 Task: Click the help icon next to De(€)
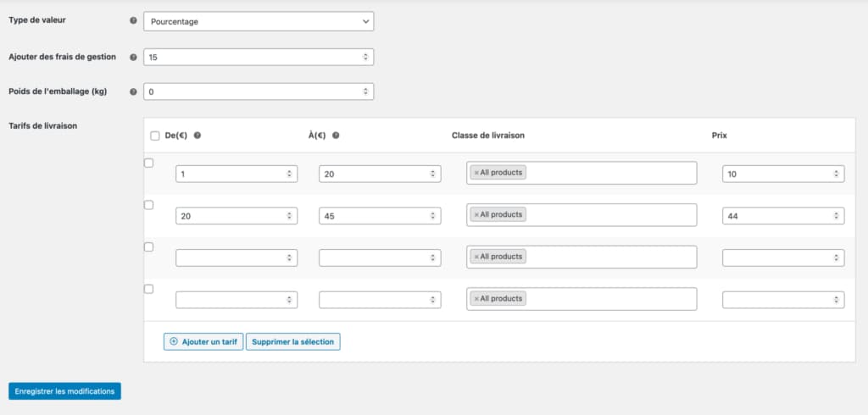pos(198,136)
